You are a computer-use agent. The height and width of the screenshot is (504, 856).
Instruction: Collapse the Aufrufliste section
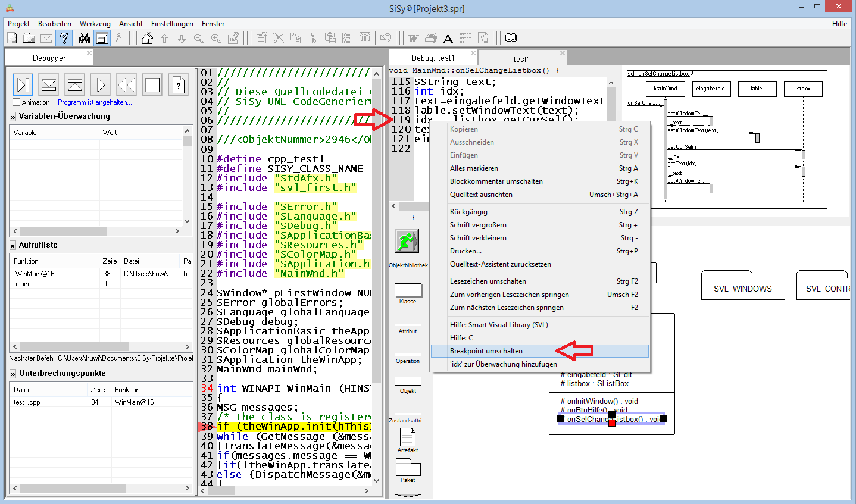click(13, 245)
